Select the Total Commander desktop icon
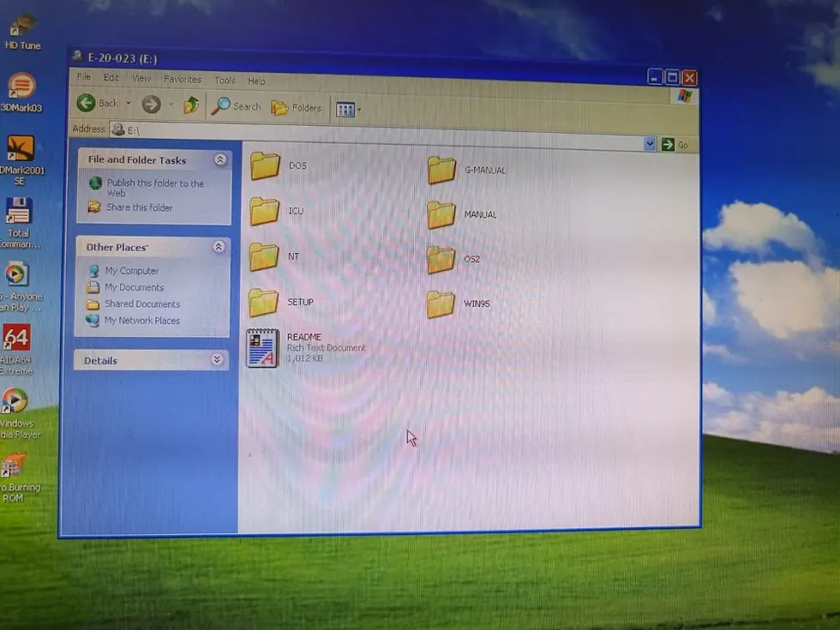 (19, 223)
